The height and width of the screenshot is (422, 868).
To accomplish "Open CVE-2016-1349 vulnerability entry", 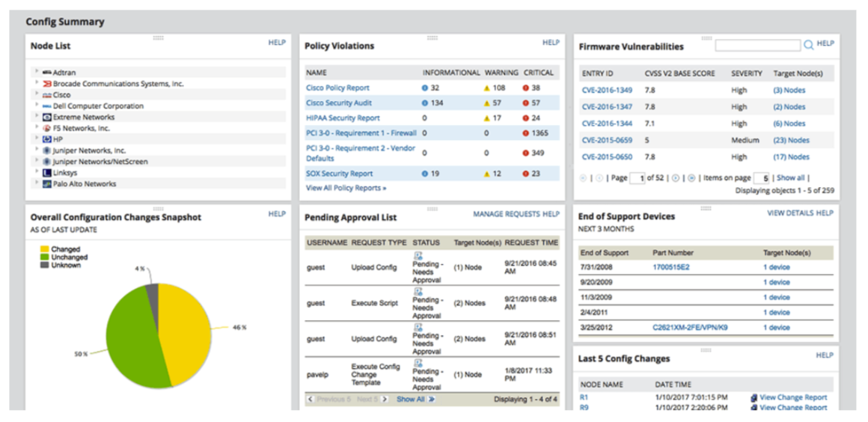I will pyautogui.click(x=606, y=91).
